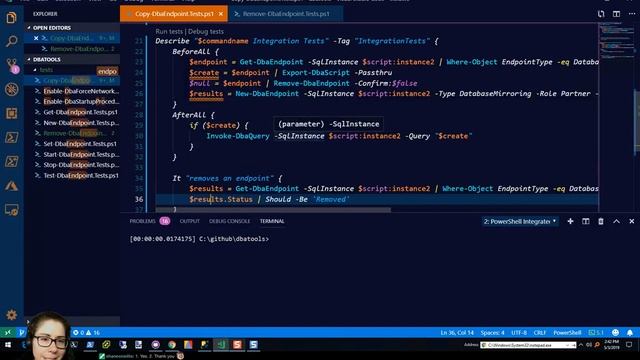Viewport: 640px width, 360px height.
Task: Open the Windows action center icon
Action: coord(629,345)
